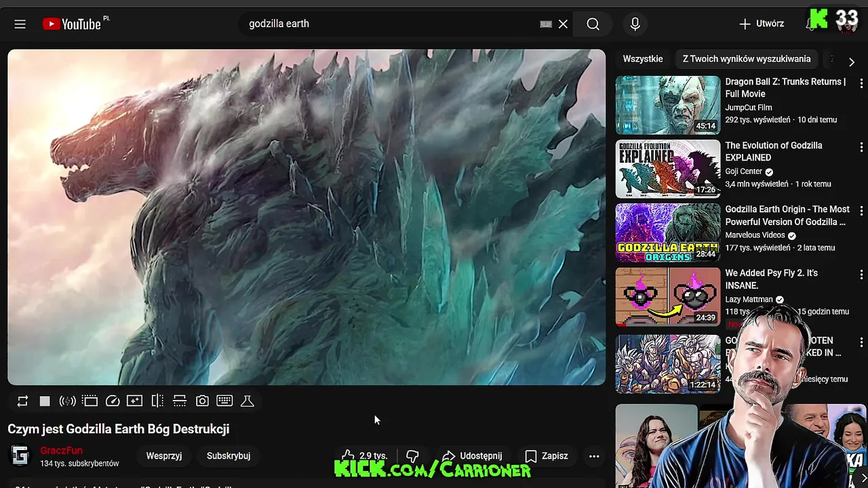
Task: Like the video with thumbs up
Action: [365, 456]
